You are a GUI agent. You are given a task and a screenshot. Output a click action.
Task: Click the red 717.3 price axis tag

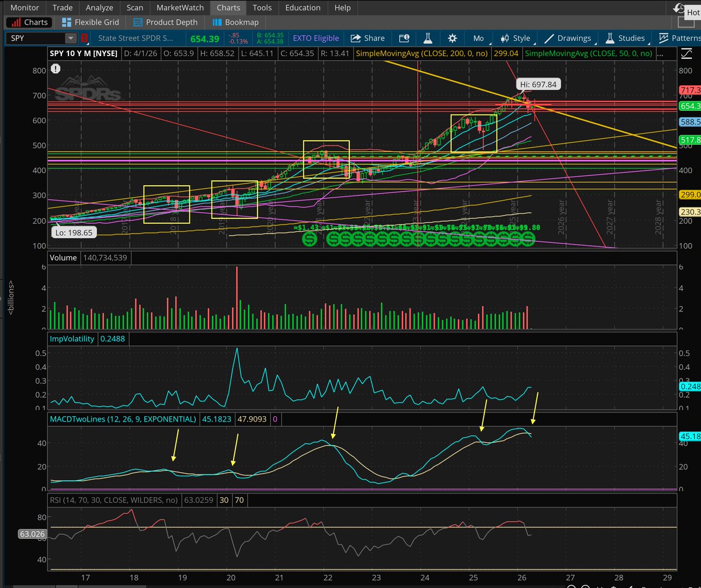click(690, 90)
